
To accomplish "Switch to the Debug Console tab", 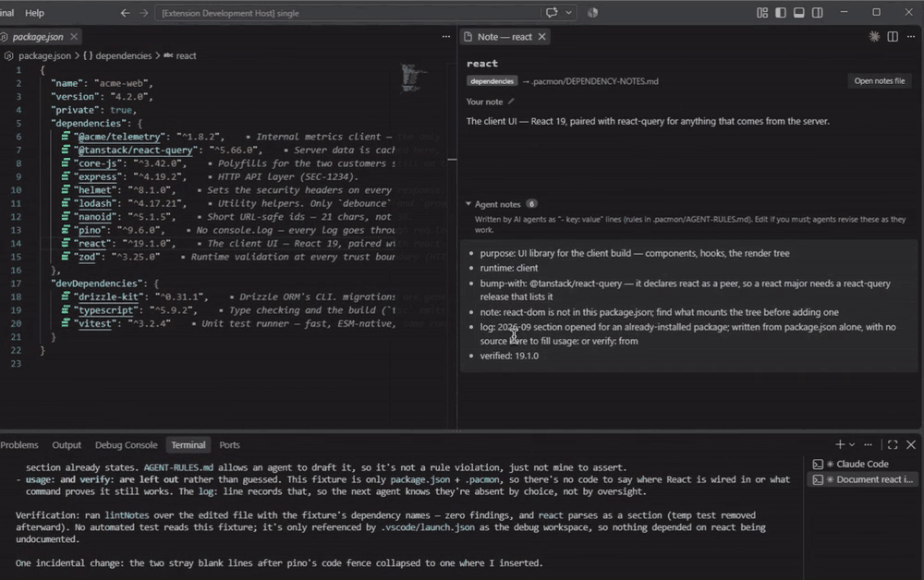I will click(x=126, y=445).
